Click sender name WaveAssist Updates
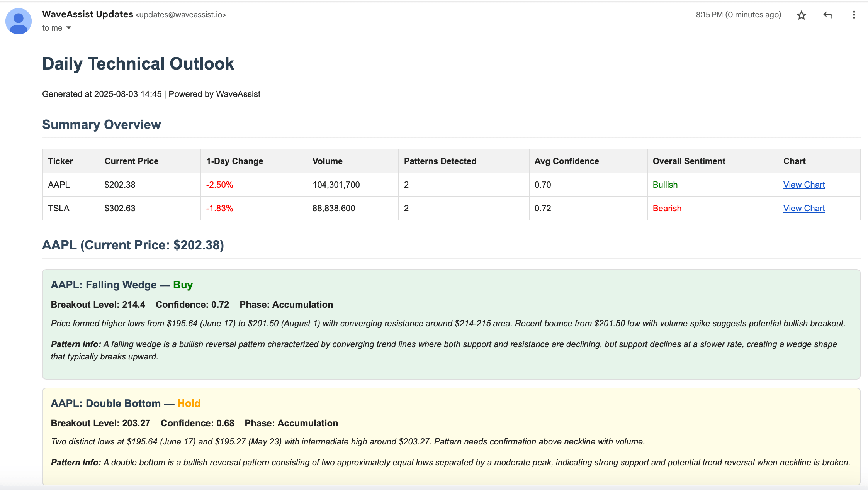Image resolution: width=868 pixels, height=490 pixels. point(88,14)
